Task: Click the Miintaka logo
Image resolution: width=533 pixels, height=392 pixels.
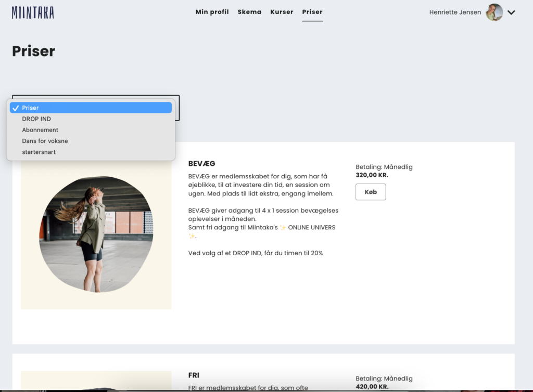Action: 33,12
